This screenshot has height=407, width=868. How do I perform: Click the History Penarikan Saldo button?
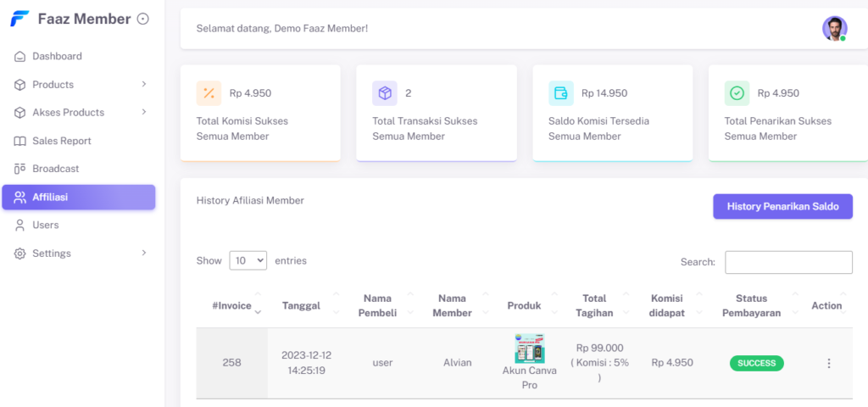click(782, 207)
